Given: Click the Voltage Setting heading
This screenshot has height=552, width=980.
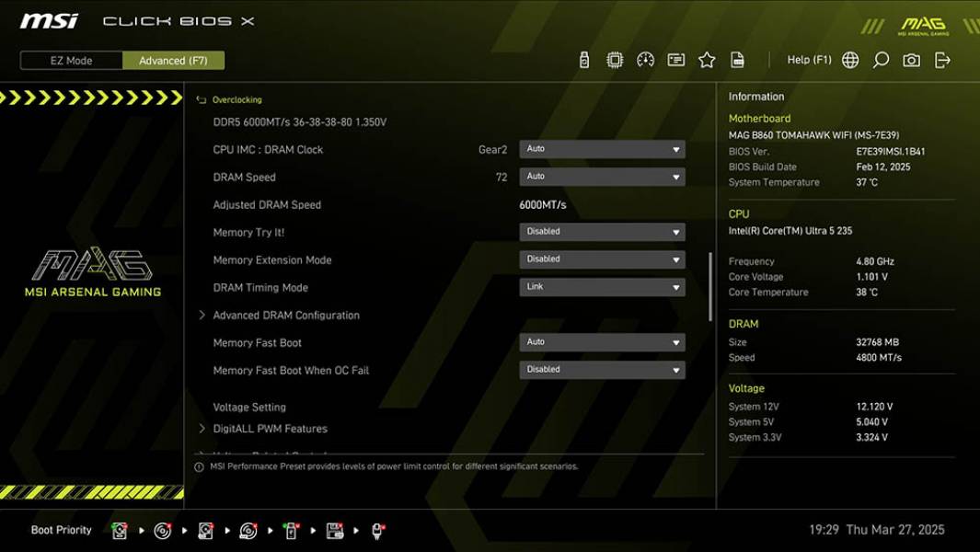Looking at the screenshot, I should [249, 407].
